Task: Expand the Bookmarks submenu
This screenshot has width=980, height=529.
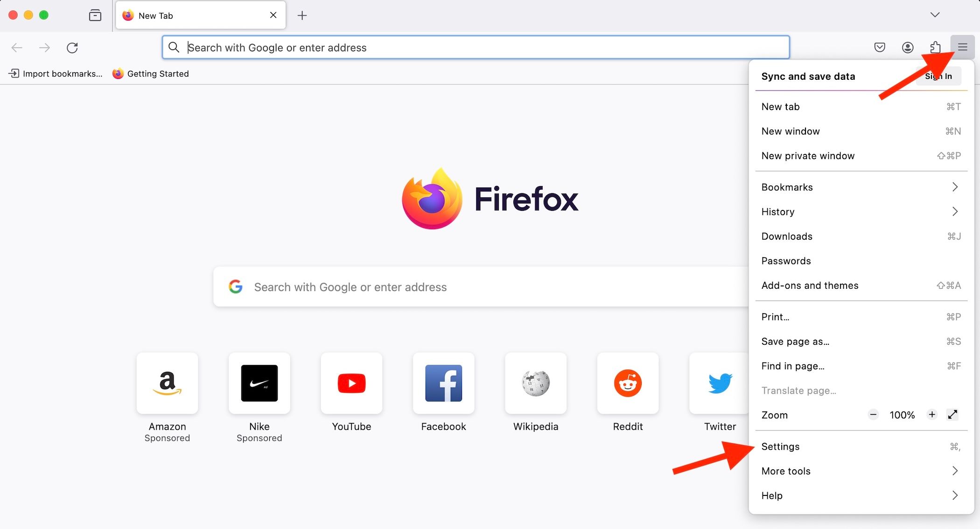Action: click(861, 187)
